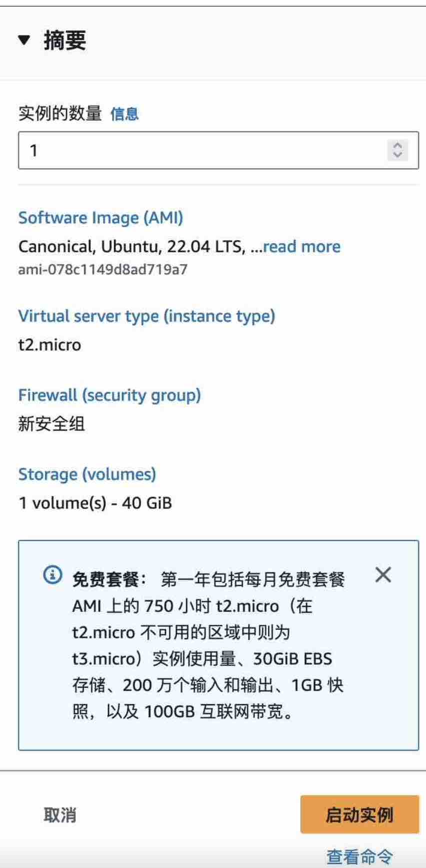Click the 新安全组 security group value
The width and height of the screenshot is (426, 868).
[51, 424]
